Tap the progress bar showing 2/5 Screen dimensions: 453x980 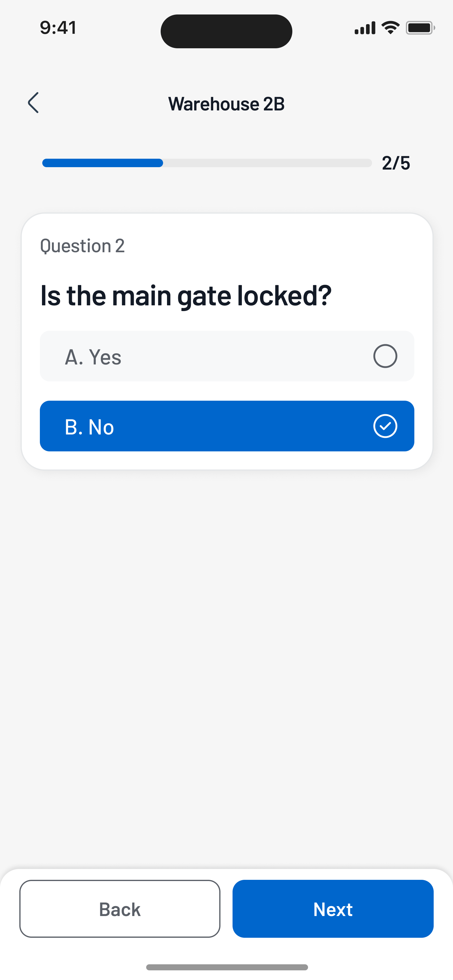pyautogui.click(x=207, y=163)
